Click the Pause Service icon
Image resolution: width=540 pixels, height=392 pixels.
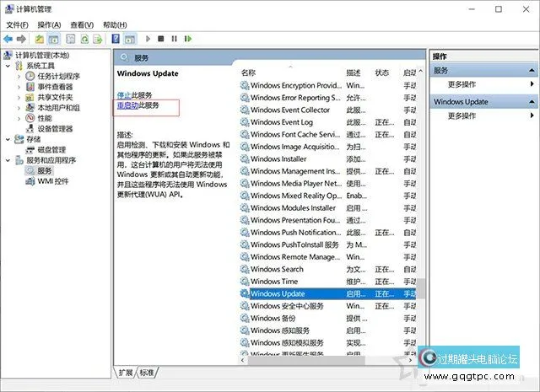click(174, 39)
